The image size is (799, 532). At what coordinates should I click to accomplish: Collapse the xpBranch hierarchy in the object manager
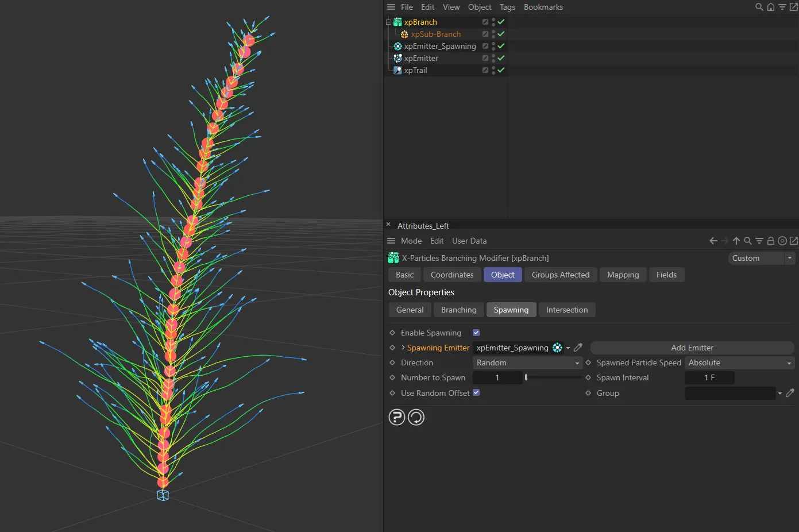point(388,22)
